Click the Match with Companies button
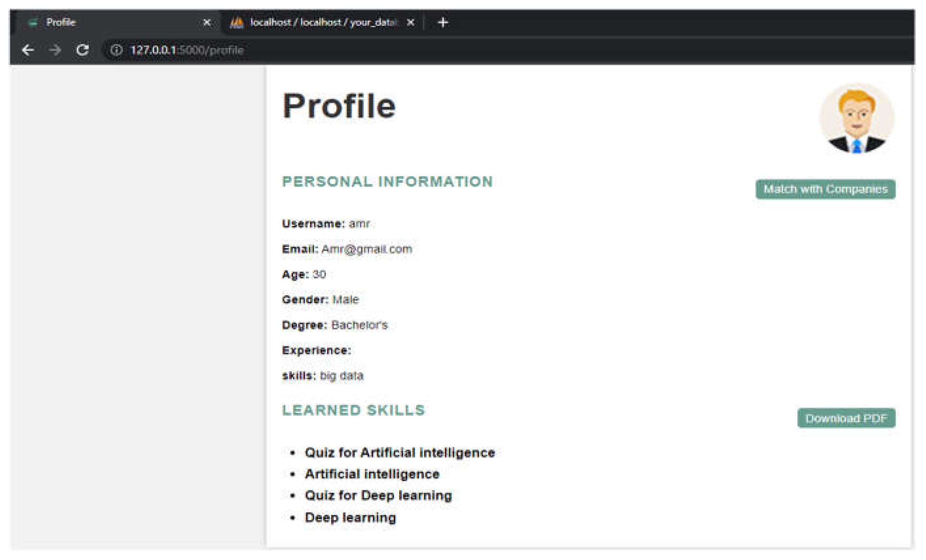926x560 pixels. [x=826, y=189]
